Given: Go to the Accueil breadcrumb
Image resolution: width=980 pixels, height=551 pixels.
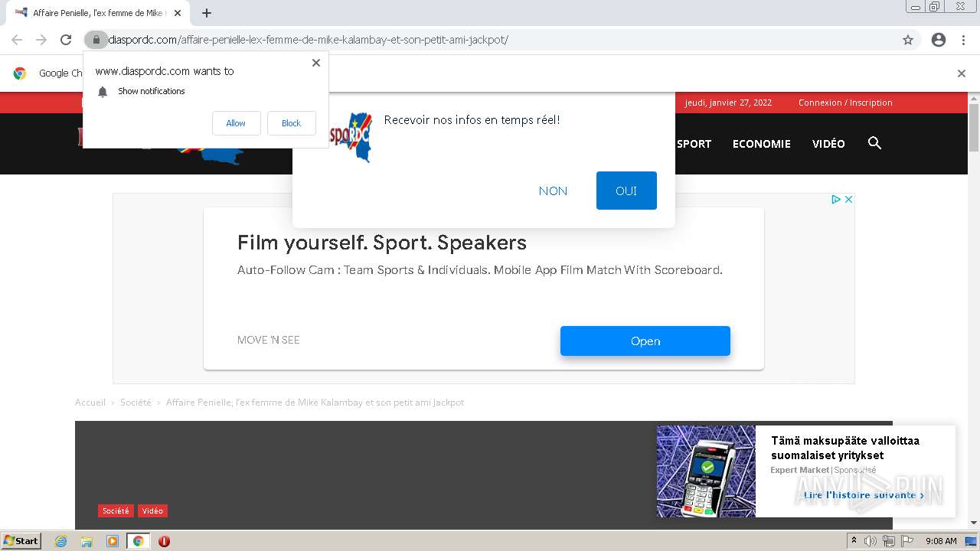Looking at the screenshot, I should 90,403.
